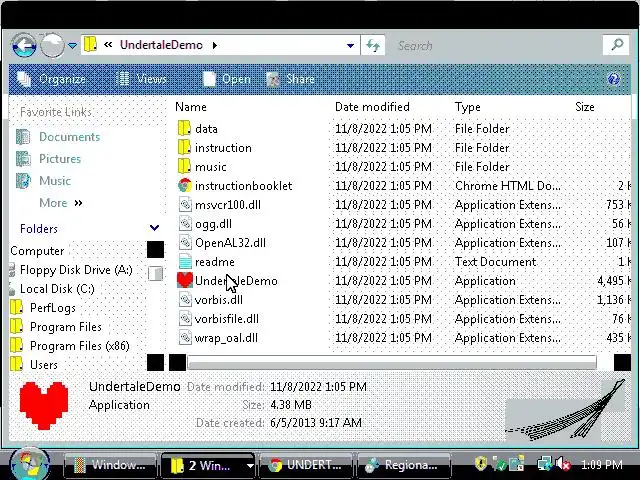The width and height of the screenshot is (640, 480).
Task: Select Local Disk (C:) in tree
Action: point(57,289)
